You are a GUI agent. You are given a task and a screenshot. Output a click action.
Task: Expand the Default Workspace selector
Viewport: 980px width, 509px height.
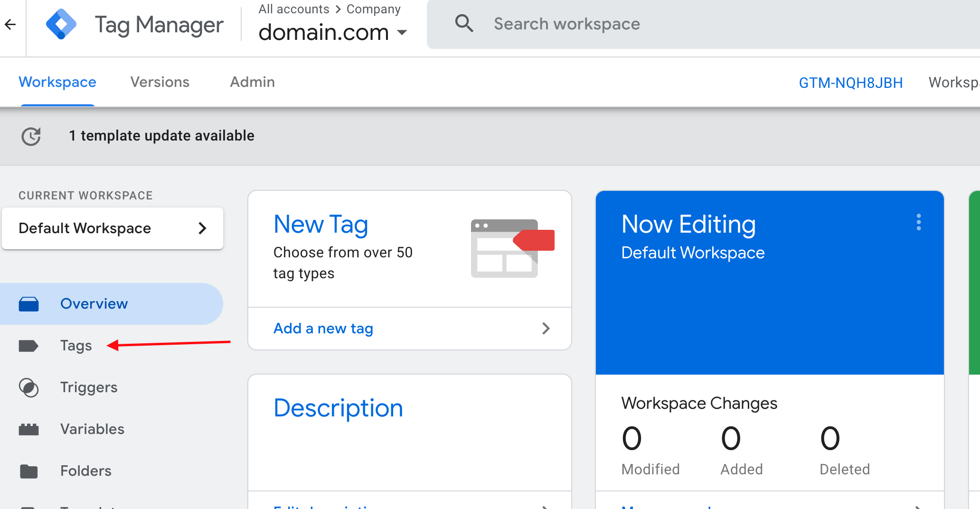[x=113, y=228]
